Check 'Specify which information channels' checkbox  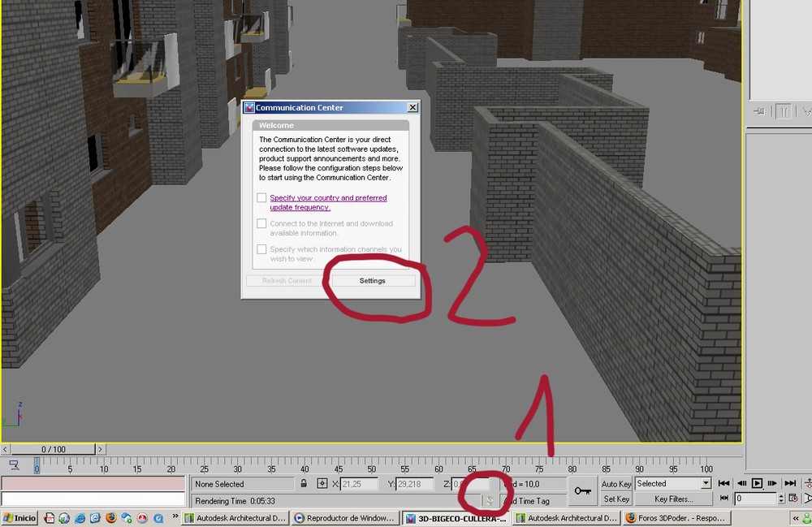(261, 249)
